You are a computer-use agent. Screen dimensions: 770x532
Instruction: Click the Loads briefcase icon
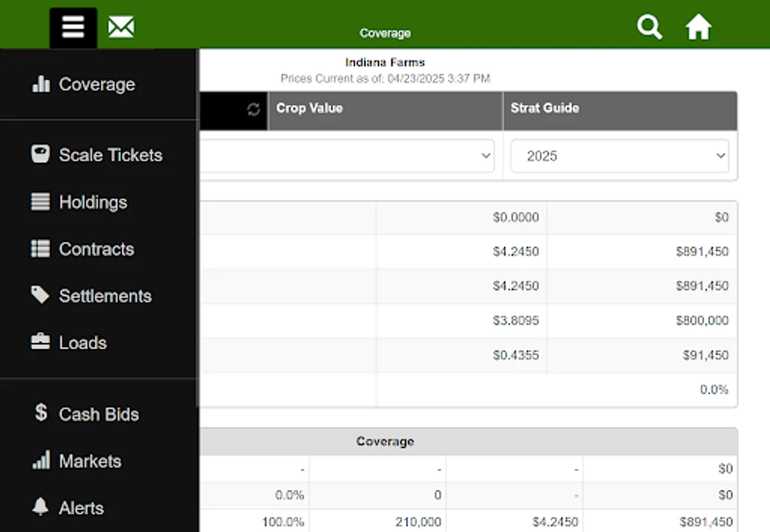pyautogui.click(x=40, y=343)
